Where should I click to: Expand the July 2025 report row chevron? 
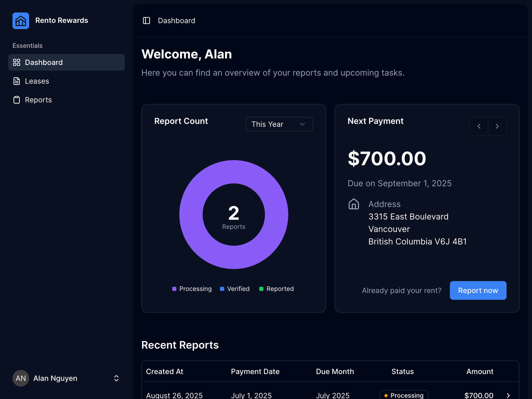[x=508, y=395]
